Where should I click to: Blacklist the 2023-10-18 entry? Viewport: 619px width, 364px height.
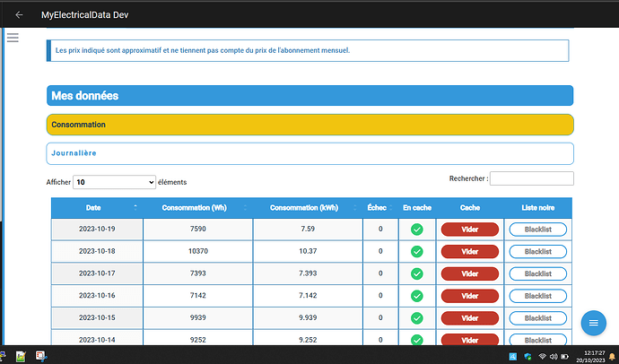coord(537,252)
